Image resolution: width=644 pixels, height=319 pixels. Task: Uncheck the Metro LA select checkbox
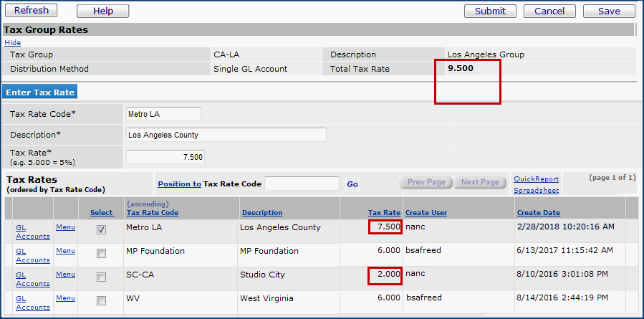[101, 230]
